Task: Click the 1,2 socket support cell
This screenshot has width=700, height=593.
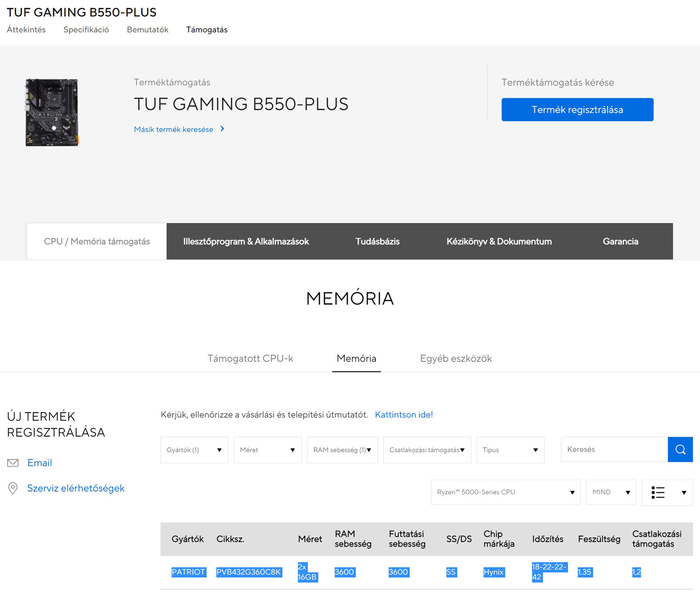Action: pos(637,572)
